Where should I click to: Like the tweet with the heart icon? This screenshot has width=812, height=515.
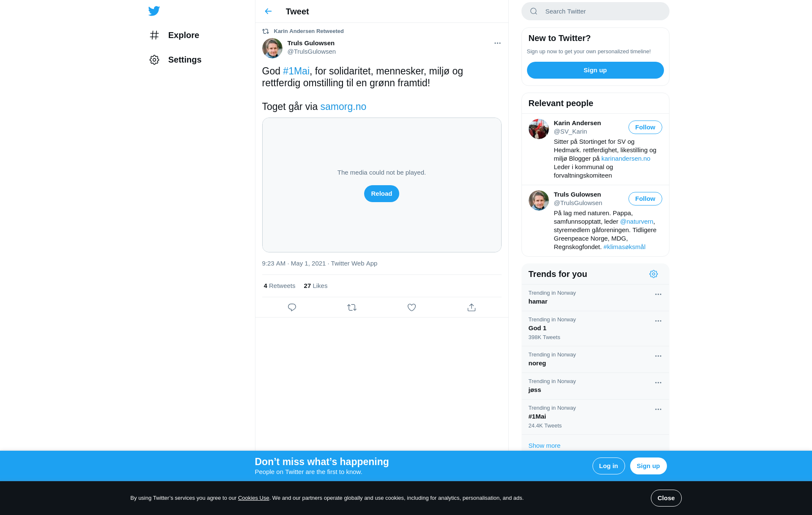411,307
